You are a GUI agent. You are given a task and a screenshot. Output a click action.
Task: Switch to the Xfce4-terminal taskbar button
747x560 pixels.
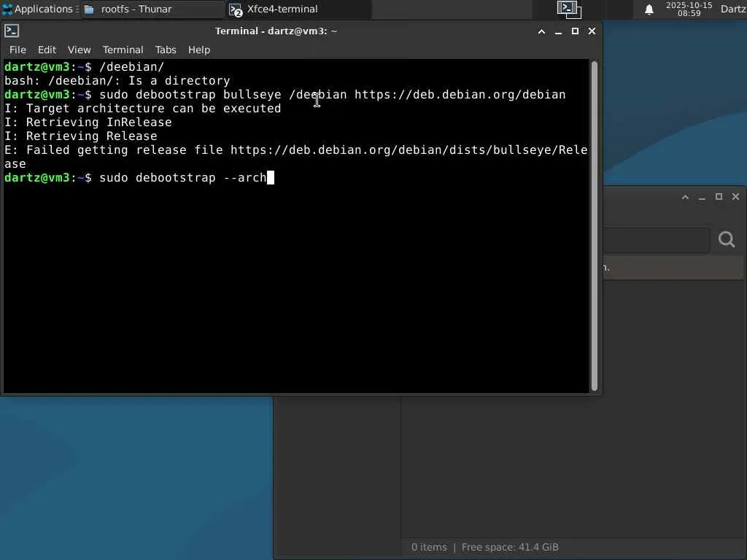(x=298, y=9)
